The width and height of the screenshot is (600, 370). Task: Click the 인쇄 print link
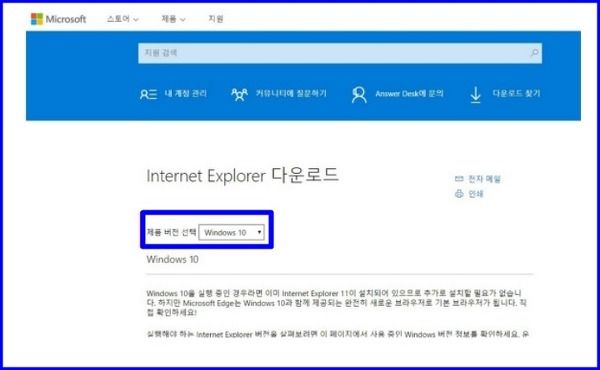click(x=476, y=194)
